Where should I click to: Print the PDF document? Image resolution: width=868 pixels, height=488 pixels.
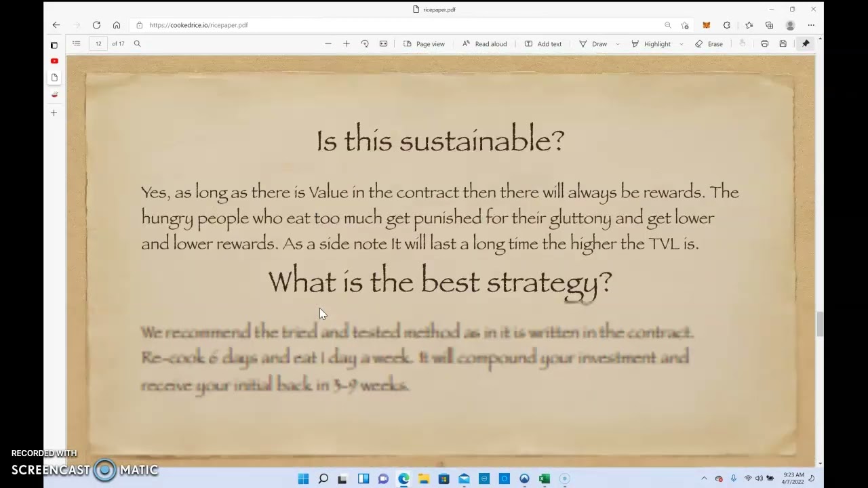tap(764, 43)
